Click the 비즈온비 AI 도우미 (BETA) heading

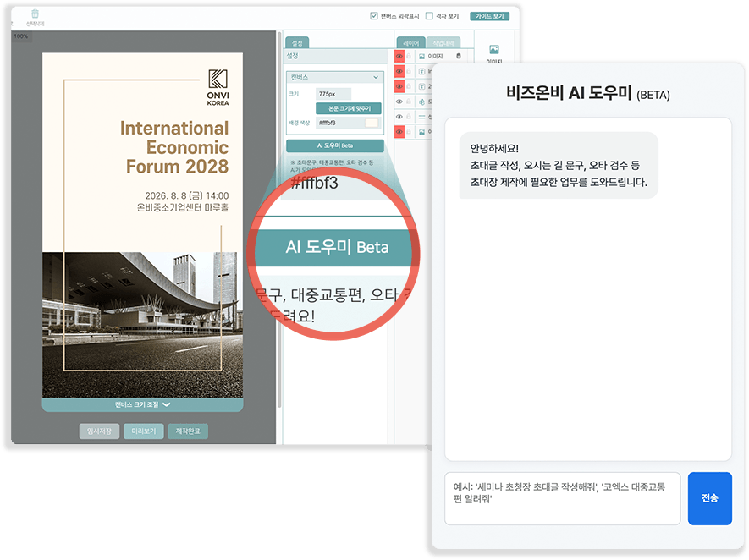tap(587, 92)
